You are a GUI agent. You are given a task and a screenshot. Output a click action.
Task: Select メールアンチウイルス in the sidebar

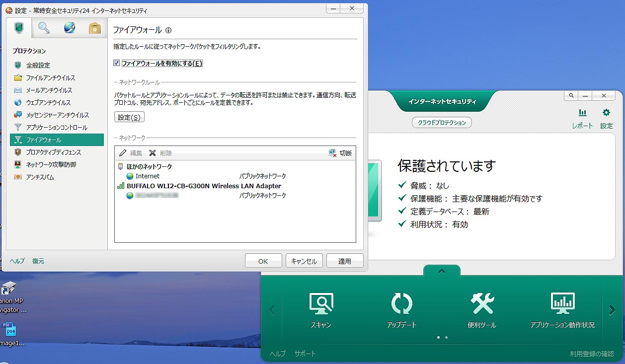57,90
